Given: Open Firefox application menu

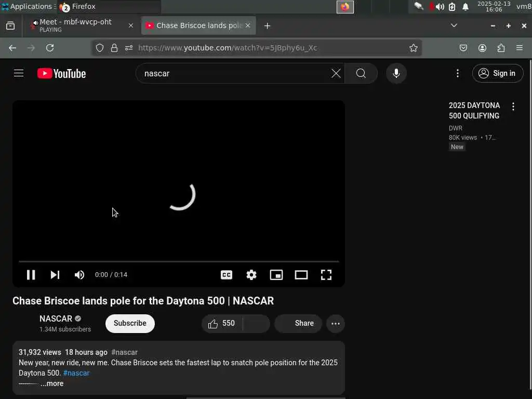Looking at the screenshot, I should [520, 48].
